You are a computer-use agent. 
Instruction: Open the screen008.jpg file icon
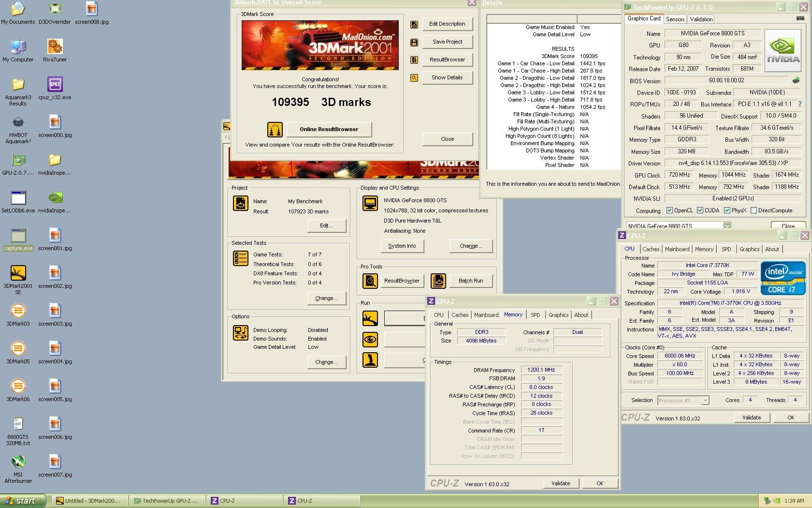[91, 9]
